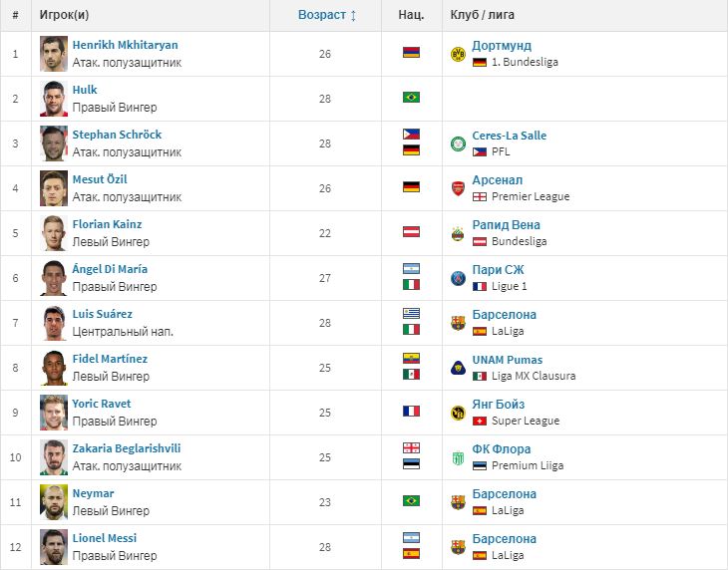Open Mesut Özil player profile link
Screen dimensions: 728x570
tap(100, 179)
